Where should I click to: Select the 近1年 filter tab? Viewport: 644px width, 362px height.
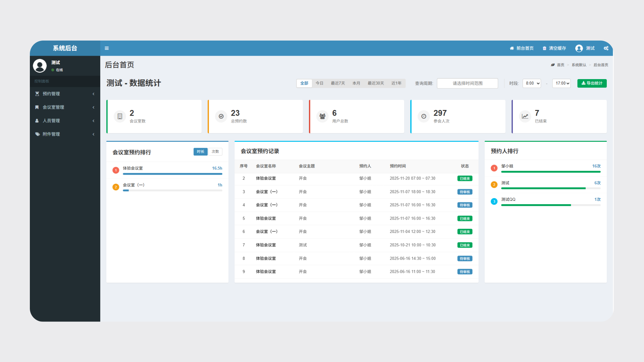[396, 83]
